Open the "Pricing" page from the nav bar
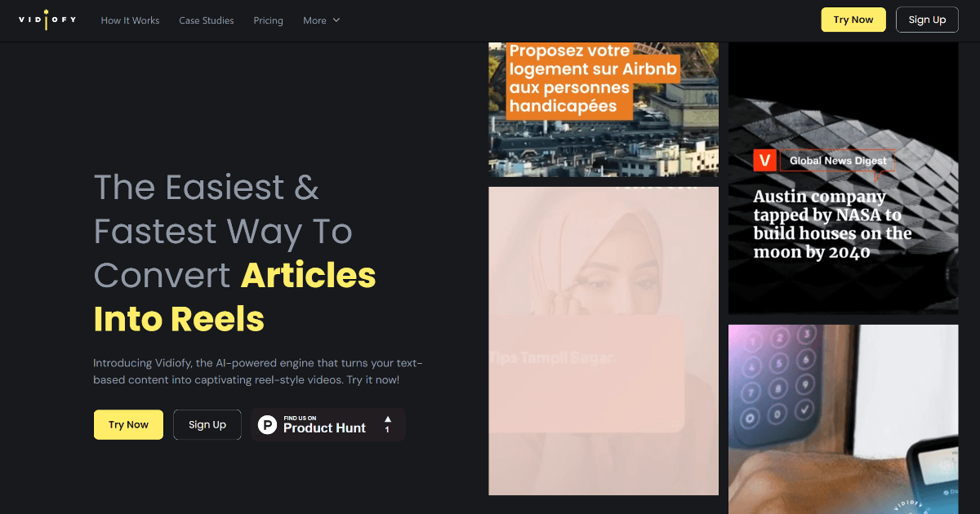This screenshot has height=514, width=980. point(268,20)
